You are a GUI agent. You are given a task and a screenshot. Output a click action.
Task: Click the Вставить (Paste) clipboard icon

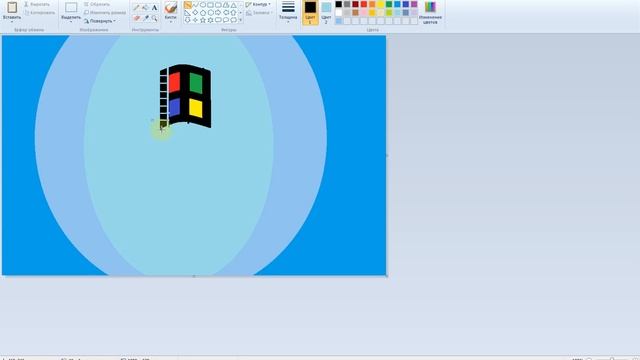point(12,7)
